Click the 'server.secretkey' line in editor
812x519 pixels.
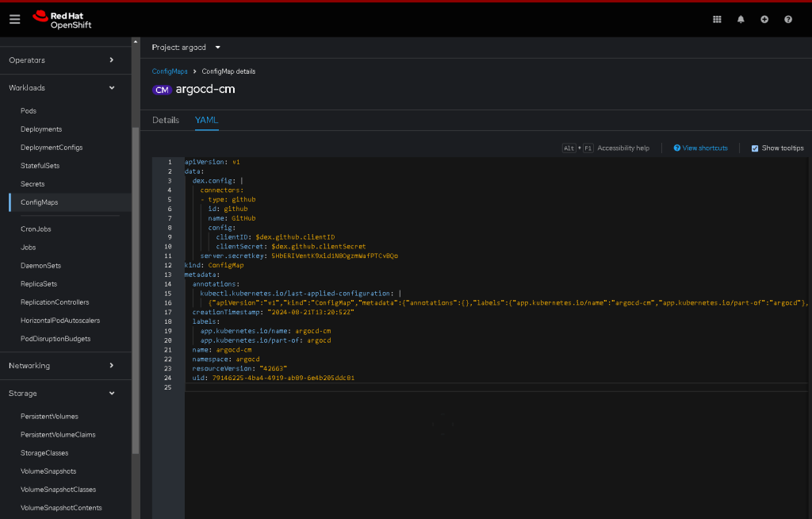(299, 256)
